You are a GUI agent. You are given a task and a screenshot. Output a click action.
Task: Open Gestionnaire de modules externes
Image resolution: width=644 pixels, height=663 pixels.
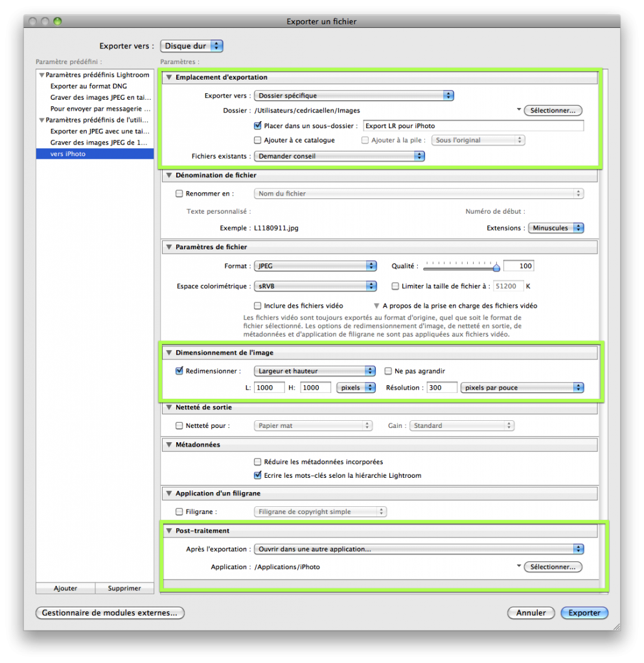tap(109, 612)
